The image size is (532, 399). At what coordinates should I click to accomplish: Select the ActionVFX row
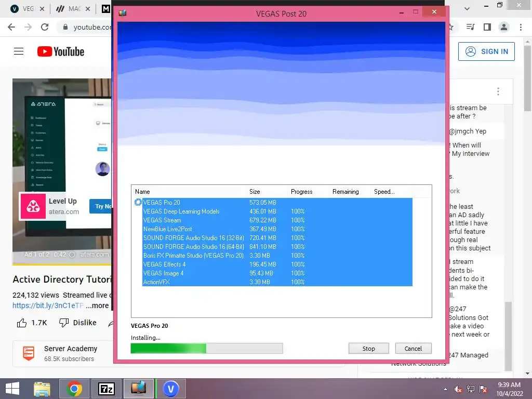(x=277, y=282)
